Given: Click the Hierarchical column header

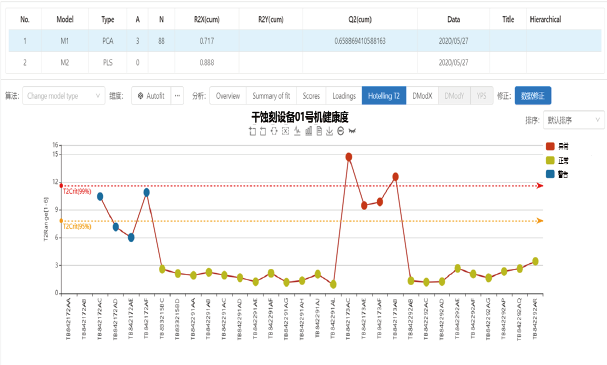Looking at the screenshot, I should coord(545,19).
